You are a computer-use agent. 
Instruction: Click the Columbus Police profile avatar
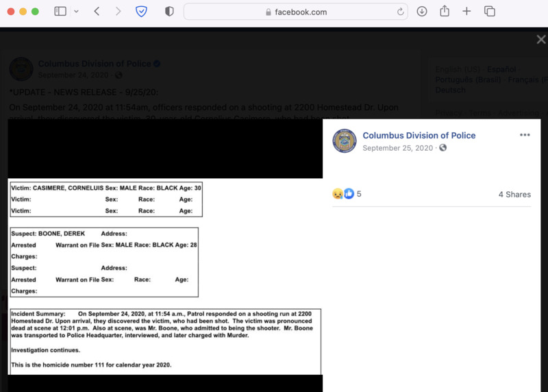[x=345, y=141]
